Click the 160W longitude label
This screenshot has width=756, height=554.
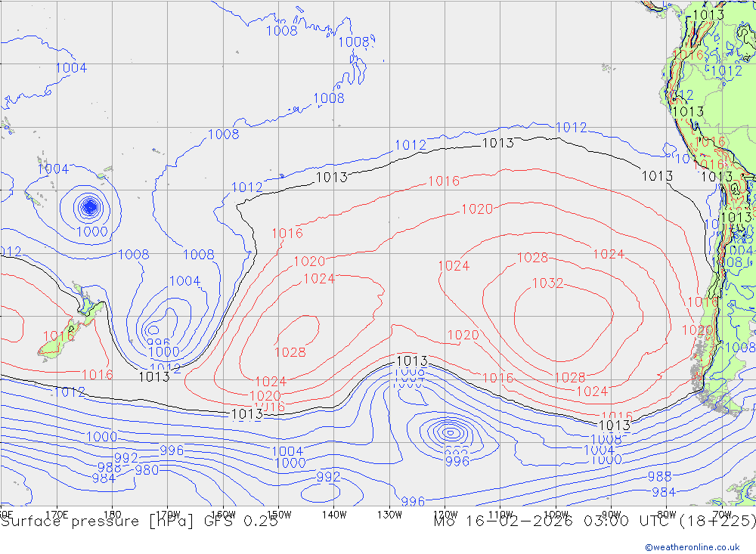pyautogui.click(x=223, y=515)
